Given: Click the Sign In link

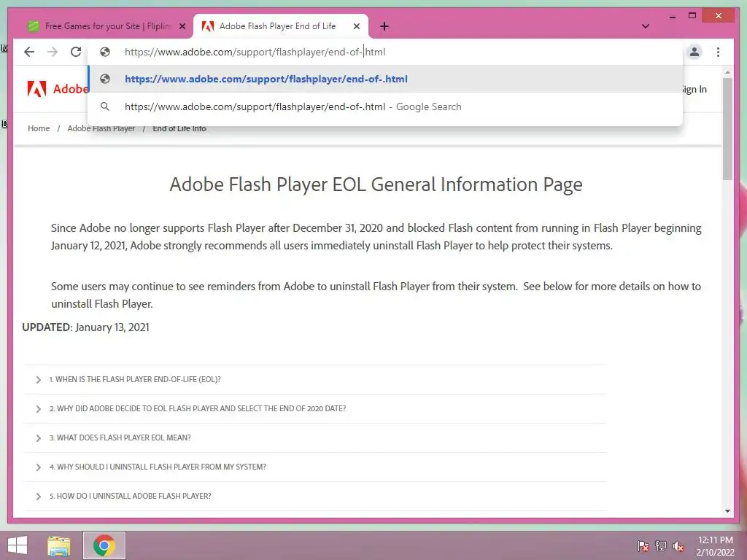Looking at the screenshot, I should (x=693, y=89).
